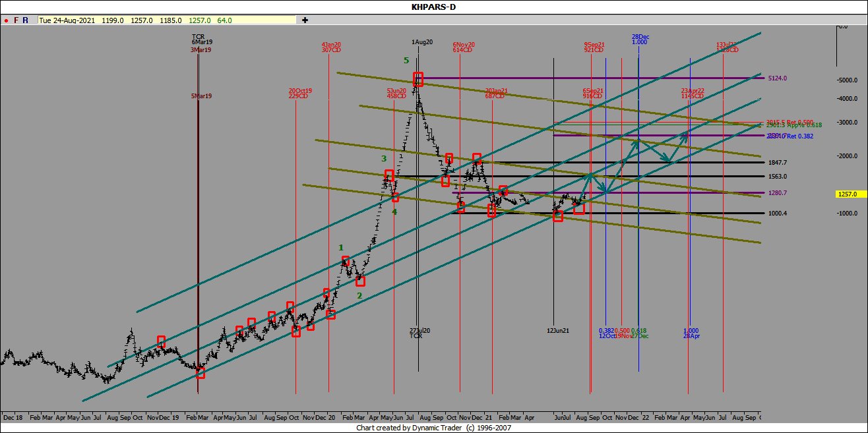Click the green change value 64.0
Screen dimensions: 868x433
click(x=224, y=20)
